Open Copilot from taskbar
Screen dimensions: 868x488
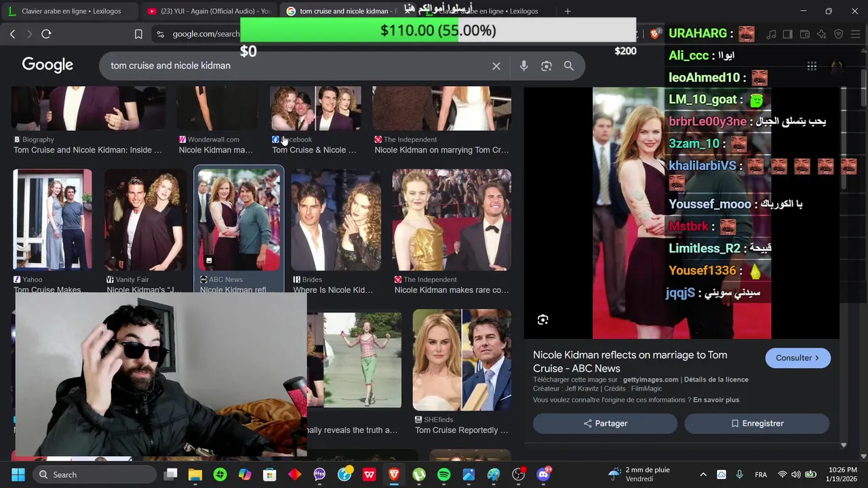tap(245, 474)
